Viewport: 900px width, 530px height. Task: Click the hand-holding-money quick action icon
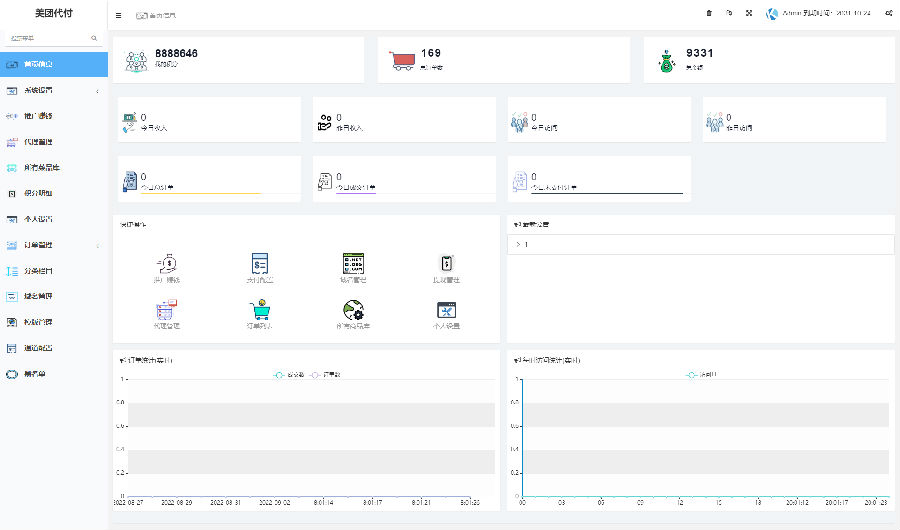click(167, 264)
